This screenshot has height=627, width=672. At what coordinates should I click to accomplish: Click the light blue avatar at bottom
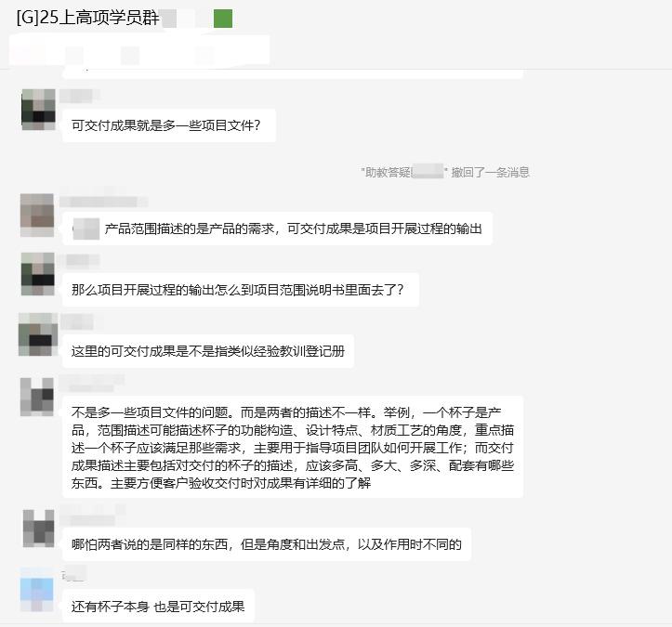pos(37,591)
